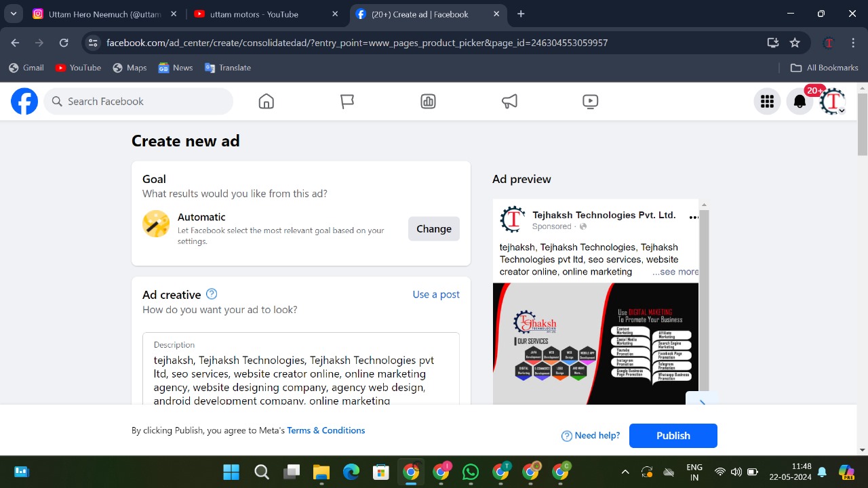Click the ad preview image thumbnail
Screen dimensions: 868x488
coord(595,344)
